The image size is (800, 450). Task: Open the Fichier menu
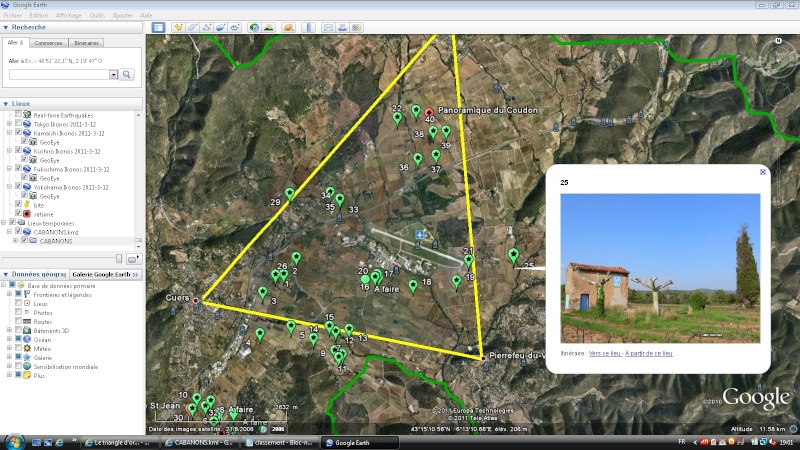[13, 15]
